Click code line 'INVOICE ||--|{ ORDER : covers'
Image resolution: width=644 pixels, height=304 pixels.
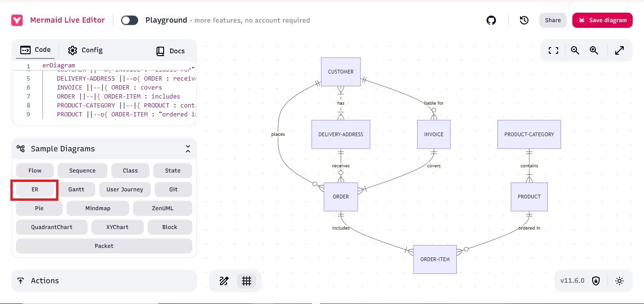(109, 88)
